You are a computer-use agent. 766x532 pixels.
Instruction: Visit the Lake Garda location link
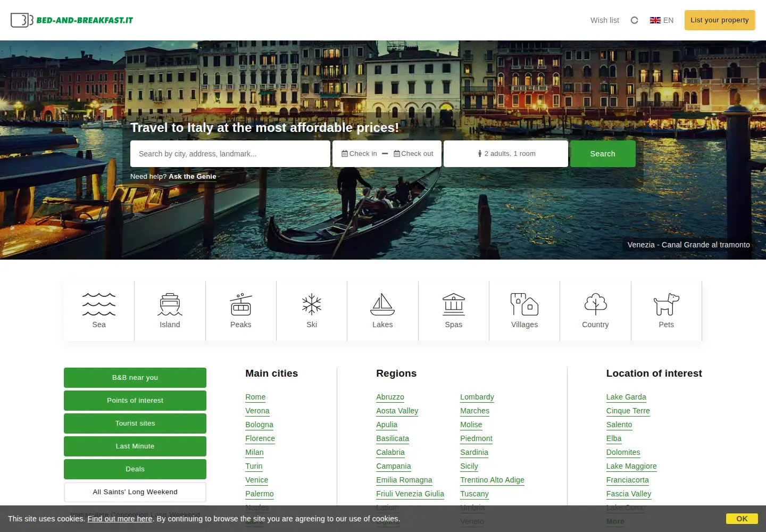(626, 397)
